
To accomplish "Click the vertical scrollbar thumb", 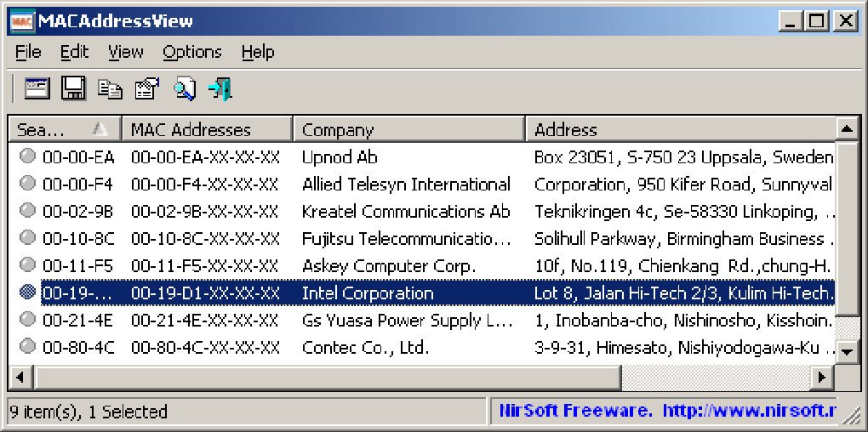I will [847, 229].
